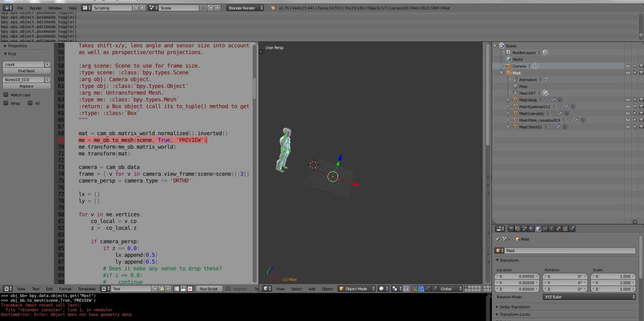This screenshot has width=644, height=321.
Task: Enable the Match case checkbox
Action: 6,95
